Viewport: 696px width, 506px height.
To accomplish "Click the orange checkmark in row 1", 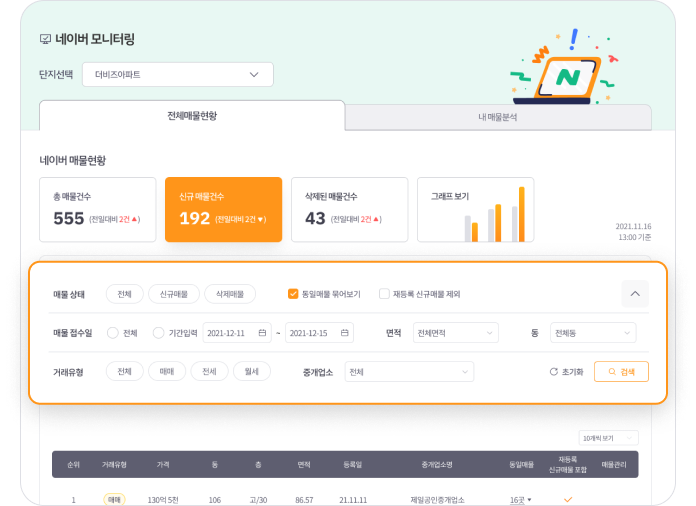I will pos(568,500).
